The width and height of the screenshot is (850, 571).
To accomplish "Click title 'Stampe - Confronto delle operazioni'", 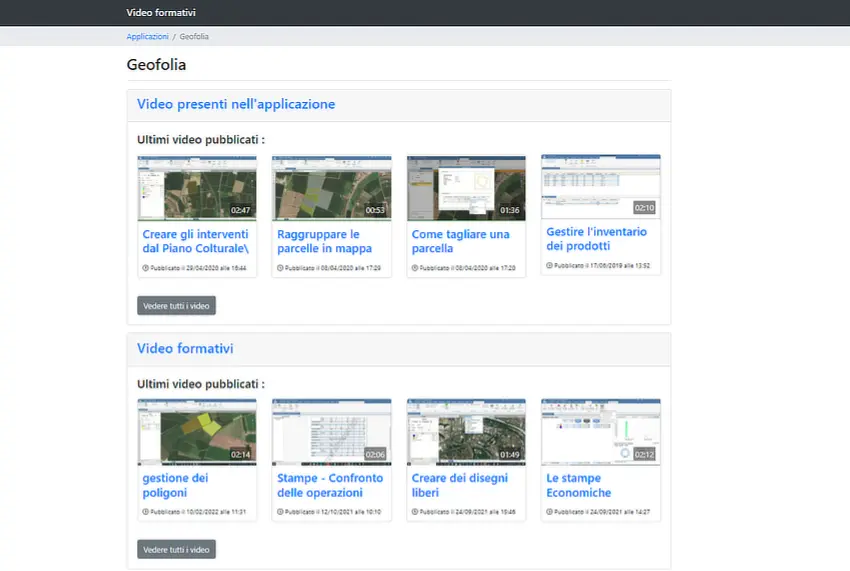I will click(x=330, y=485).
